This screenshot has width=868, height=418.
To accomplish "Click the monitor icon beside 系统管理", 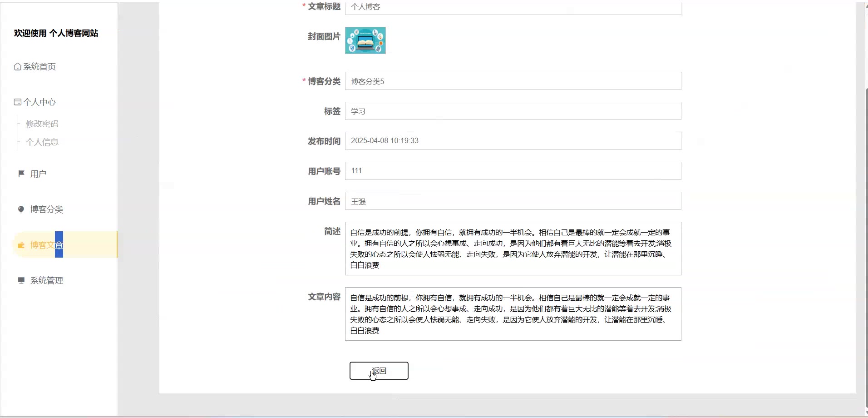I will tap(21, 280).
